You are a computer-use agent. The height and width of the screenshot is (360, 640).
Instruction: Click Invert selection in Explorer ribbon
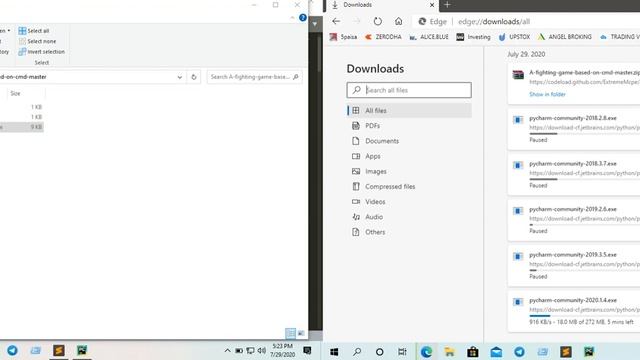tap(42, 52)
